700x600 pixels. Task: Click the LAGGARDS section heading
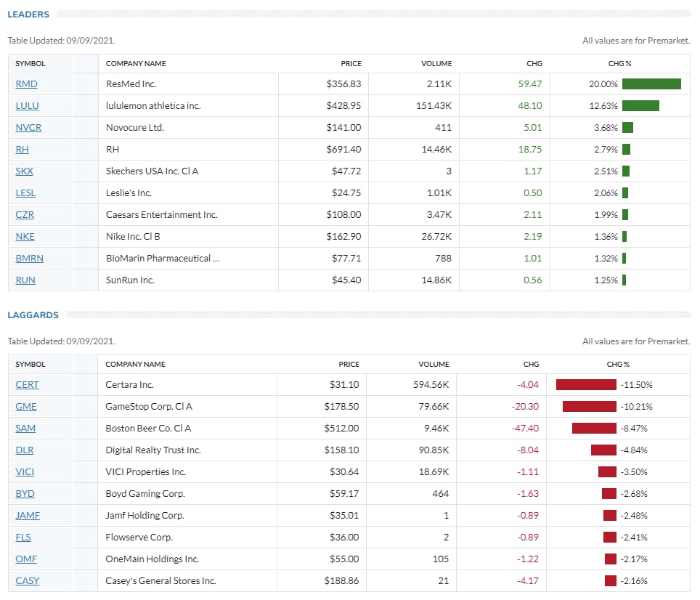click(x=33, y=315)
